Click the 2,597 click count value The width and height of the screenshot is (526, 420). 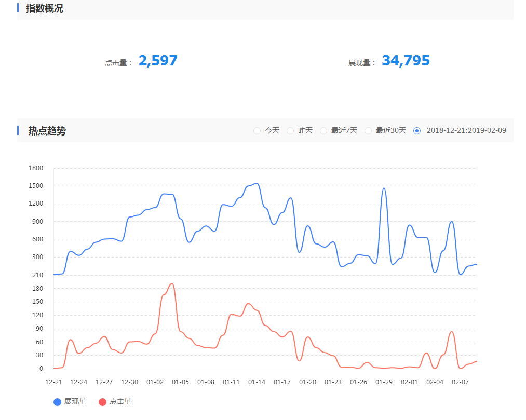[x=158, y=61]
